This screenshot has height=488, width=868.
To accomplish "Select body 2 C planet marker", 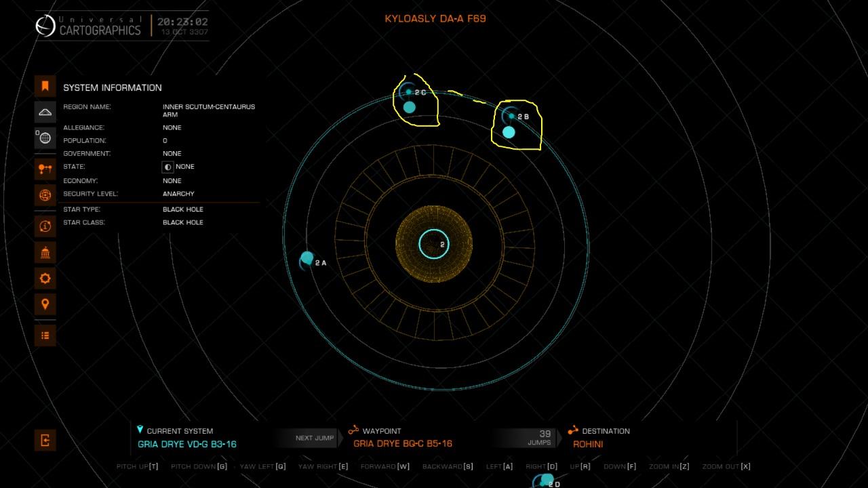I will coord(409,91).
